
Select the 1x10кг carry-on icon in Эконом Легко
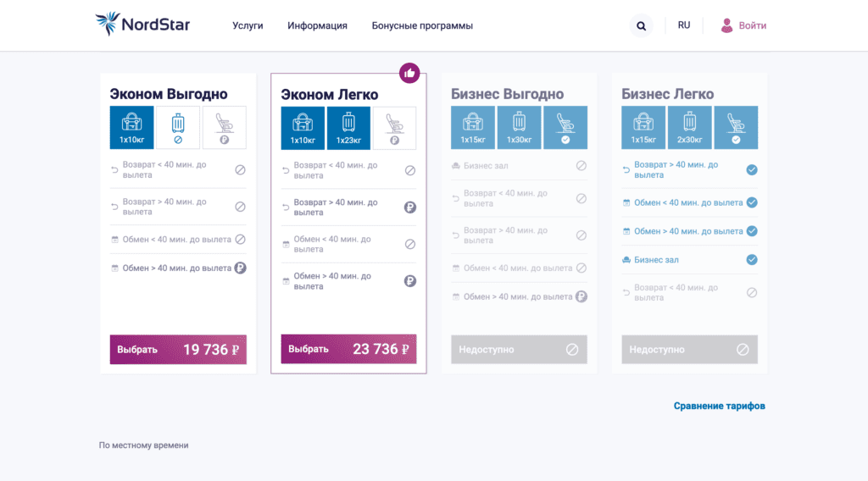pyautogui.click(x=303, y=128)
